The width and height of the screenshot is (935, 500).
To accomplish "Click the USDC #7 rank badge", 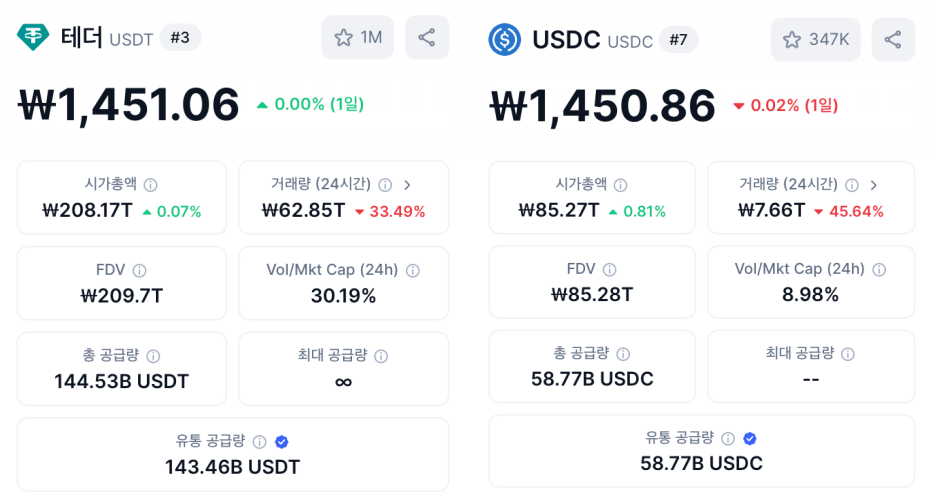I will pos(678,40).
